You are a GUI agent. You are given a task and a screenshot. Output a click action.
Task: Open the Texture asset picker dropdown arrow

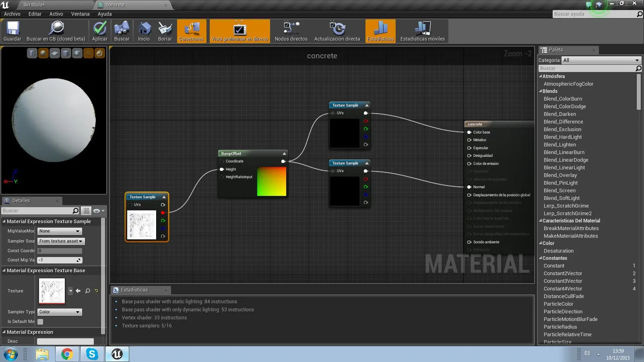click(70, 291)
